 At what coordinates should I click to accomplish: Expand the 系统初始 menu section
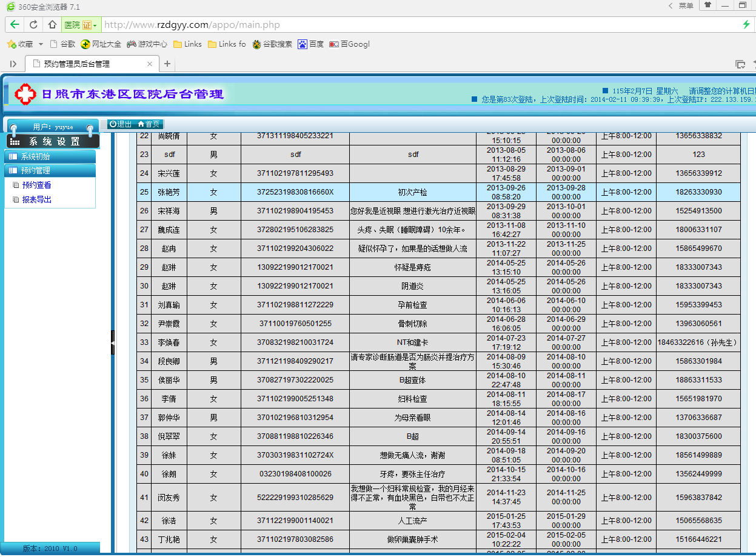pyautogui.click(x=50, y=156)
